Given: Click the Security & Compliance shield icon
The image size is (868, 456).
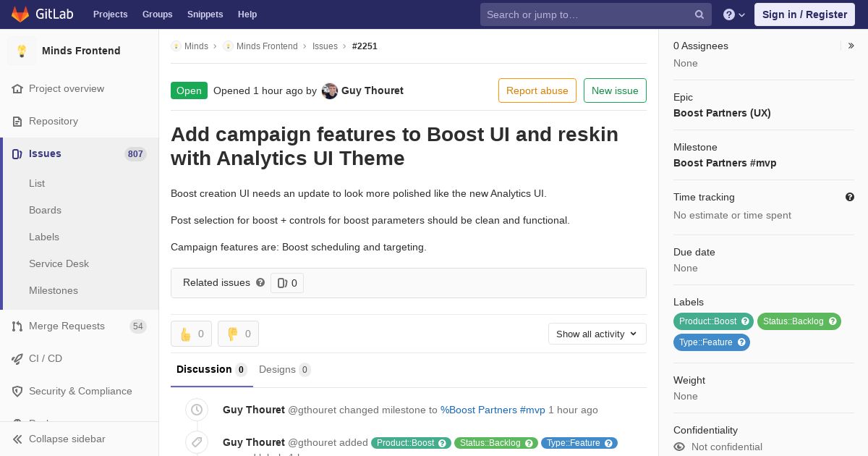Looking at the screenshot, I should (x=17, y=391).
